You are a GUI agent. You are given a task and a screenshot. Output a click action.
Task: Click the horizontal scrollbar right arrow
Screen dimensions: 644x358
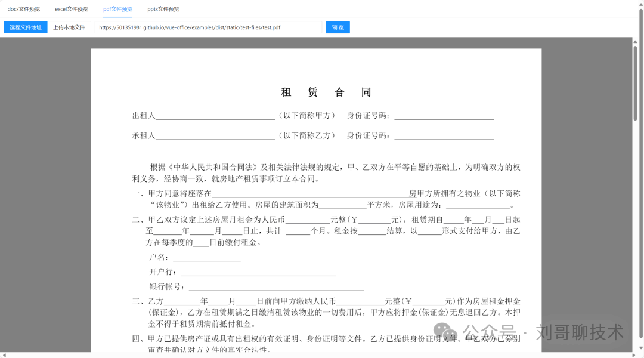(634, 355)
